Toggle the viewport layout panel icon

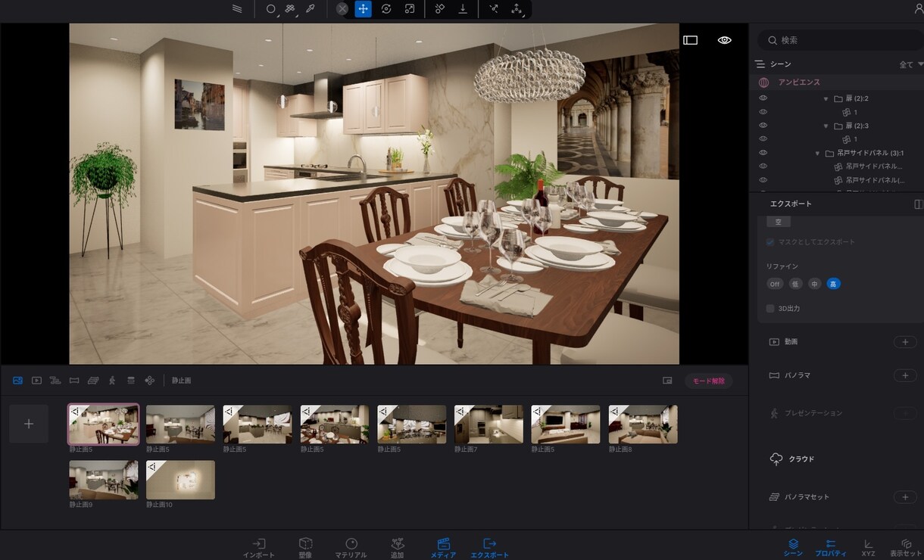[690, 40]
